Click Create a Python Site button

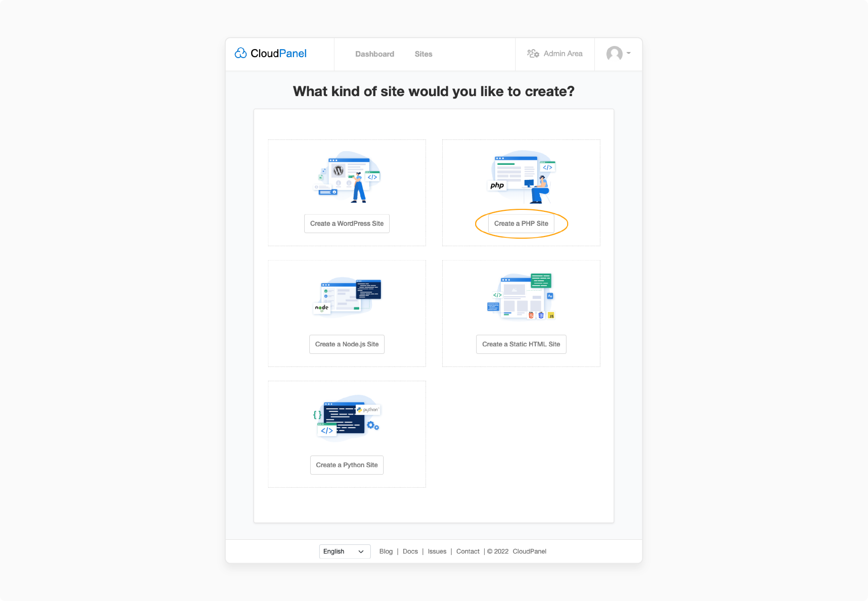click(347, 465)
